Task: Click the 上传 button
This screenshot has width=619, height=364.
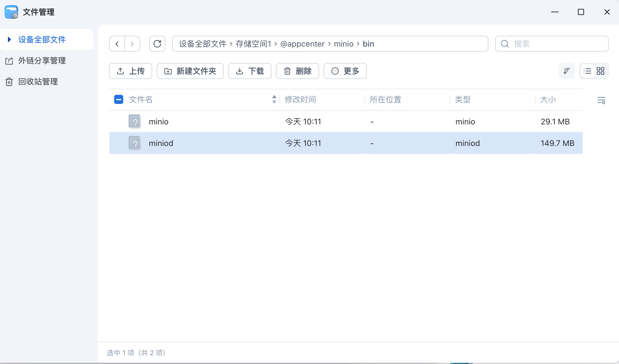Action: [131, 71]
